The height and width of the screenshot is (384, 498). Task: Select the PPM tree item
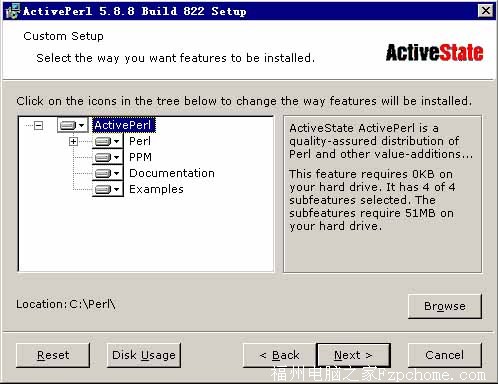[140, 157]
